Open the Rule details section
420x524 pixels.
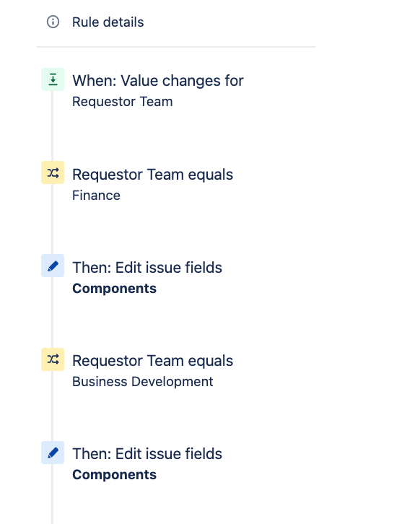[108, 22]
